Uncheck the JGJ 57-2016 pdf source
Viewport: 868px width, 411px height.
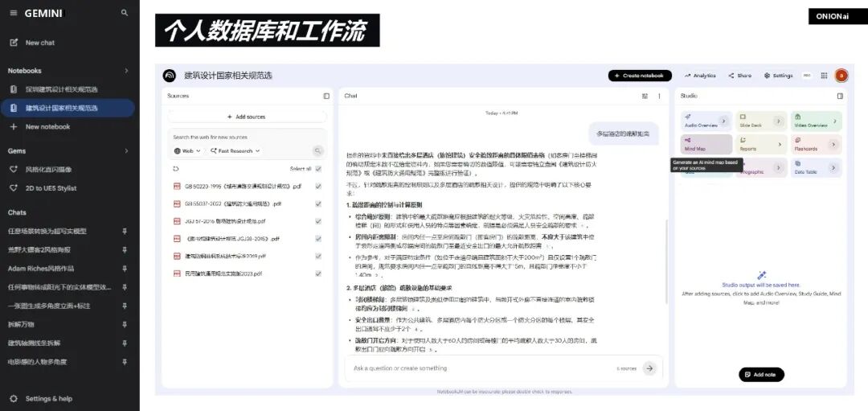318,221
